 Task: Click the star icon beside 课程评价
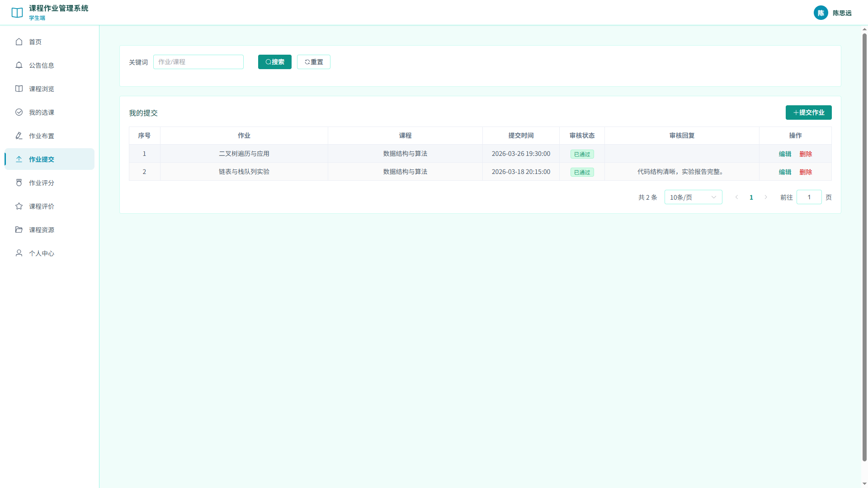[19, 206]
